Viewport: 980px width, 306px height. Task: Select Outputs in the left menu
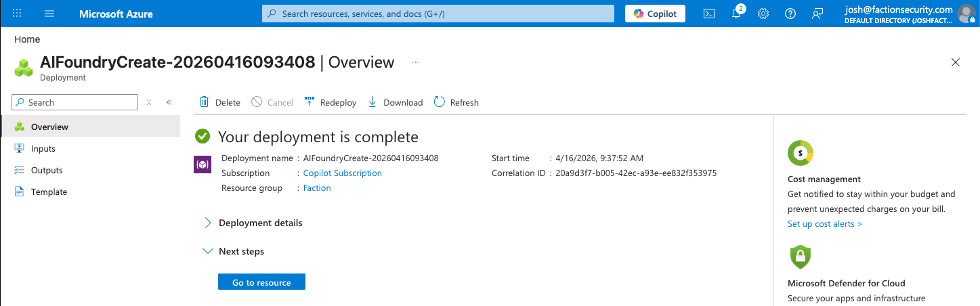click(x=47, y=170)
